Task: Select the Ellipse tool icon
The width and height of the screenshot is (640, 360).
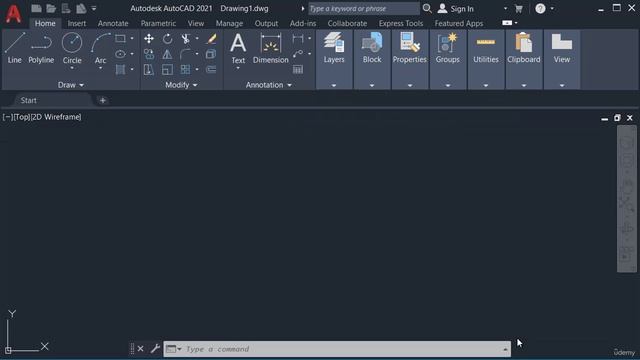Action: click(x=120, y=54)
